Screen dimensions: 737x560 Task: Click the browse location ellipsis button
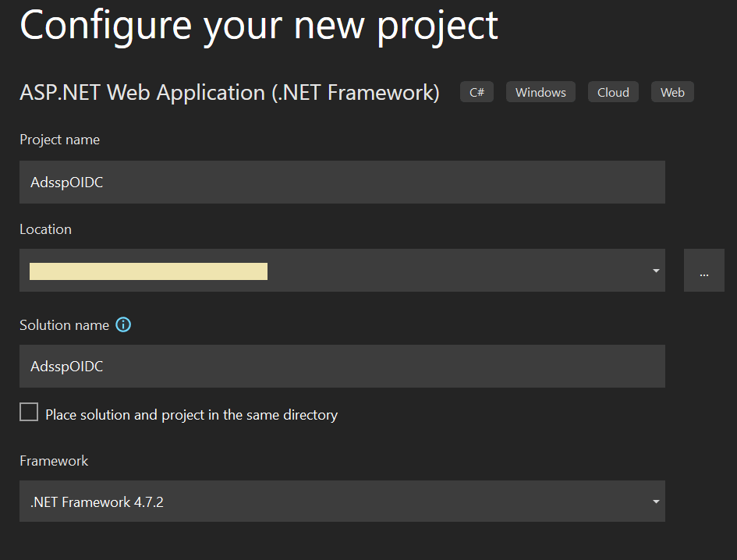click(x=703, y=271)
